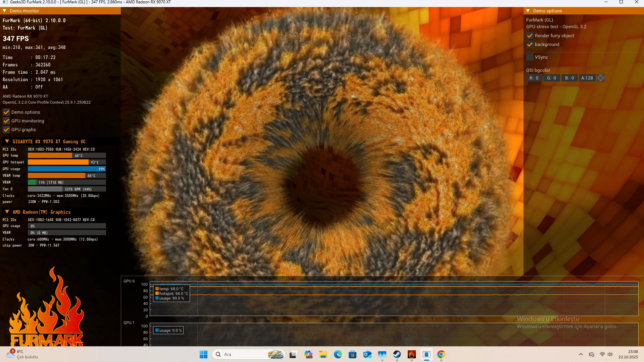644x362 pixels.
Task: Click the 347 FPS readout
Action: coord(16,39)
